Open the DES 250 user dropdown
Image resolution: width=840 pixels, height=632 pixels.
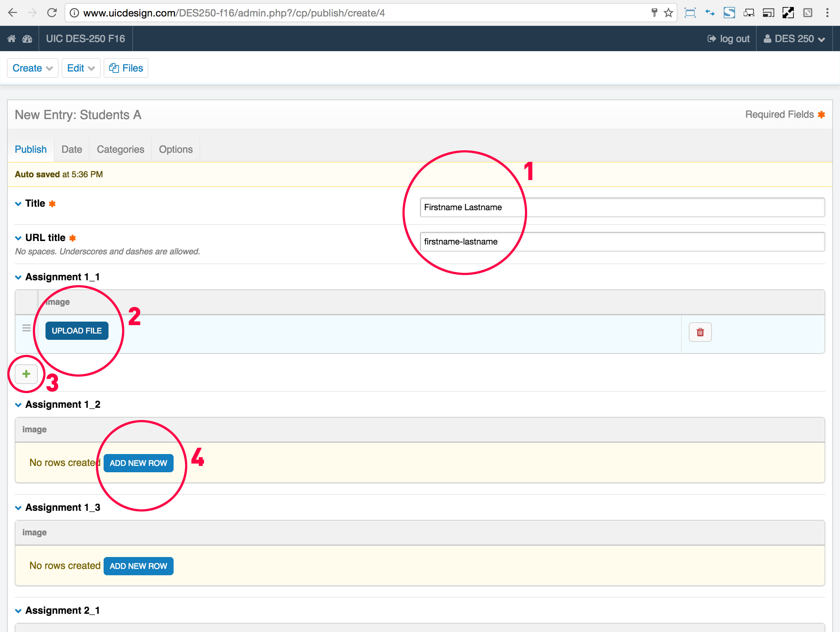tap(794, 39)
